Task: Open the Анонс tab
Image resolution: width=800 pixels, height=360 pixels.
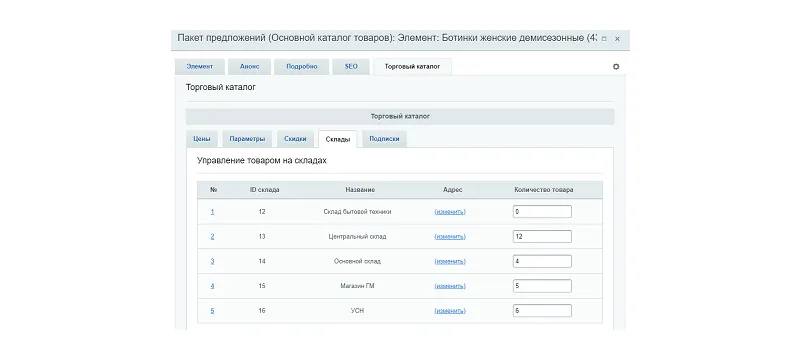Action: 249,67
